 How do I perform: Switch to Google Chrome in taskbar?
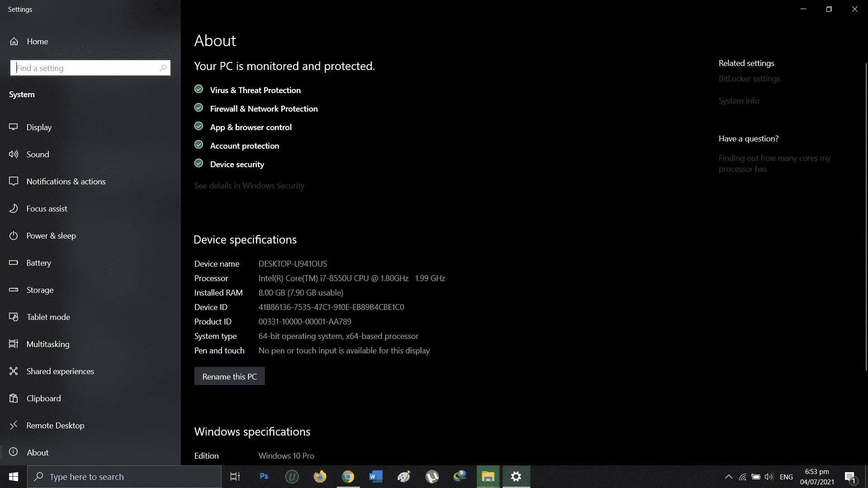click(348, 477)
